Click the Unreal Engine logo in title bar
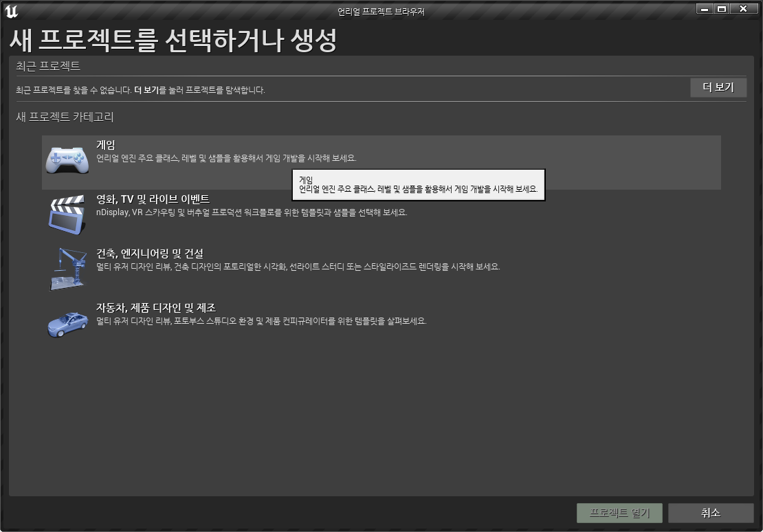The width and height of the screenshot is (763, 532). pyautogui.click(x=11, y=11)
